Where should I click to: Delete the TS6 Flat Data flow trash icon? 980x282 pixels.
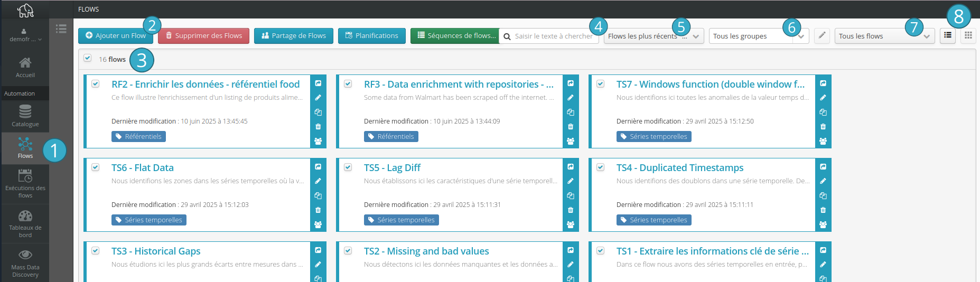pyautogui.click(x=318, y=210)
